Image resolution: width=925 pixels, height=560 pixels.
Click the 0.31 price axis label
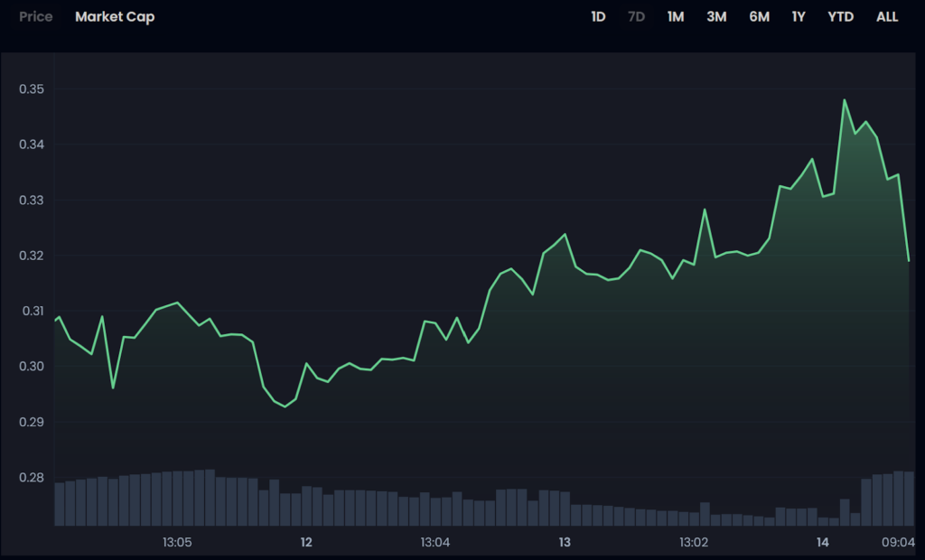(x=32, y=312)
